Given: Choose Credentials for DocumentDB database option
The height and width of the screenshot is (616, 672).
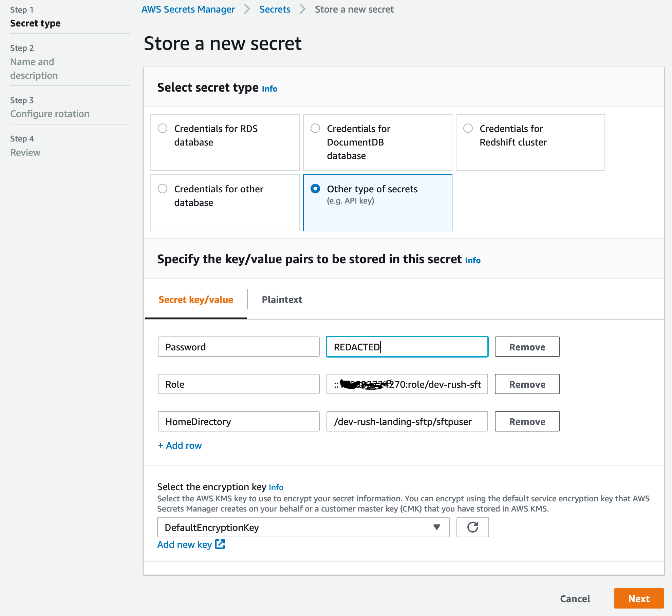Looking at the screenshot, I should [315, 129].
